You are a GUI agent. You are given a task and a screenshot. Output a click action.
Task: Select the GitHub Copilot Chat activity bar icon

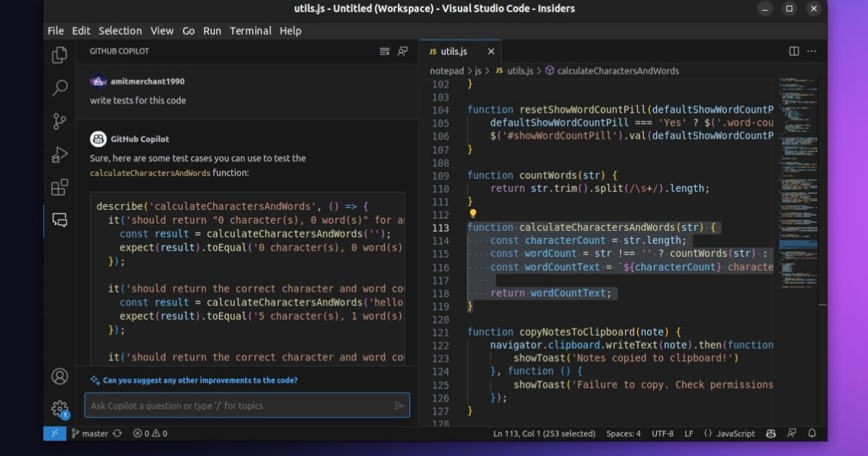coord(59,221)
